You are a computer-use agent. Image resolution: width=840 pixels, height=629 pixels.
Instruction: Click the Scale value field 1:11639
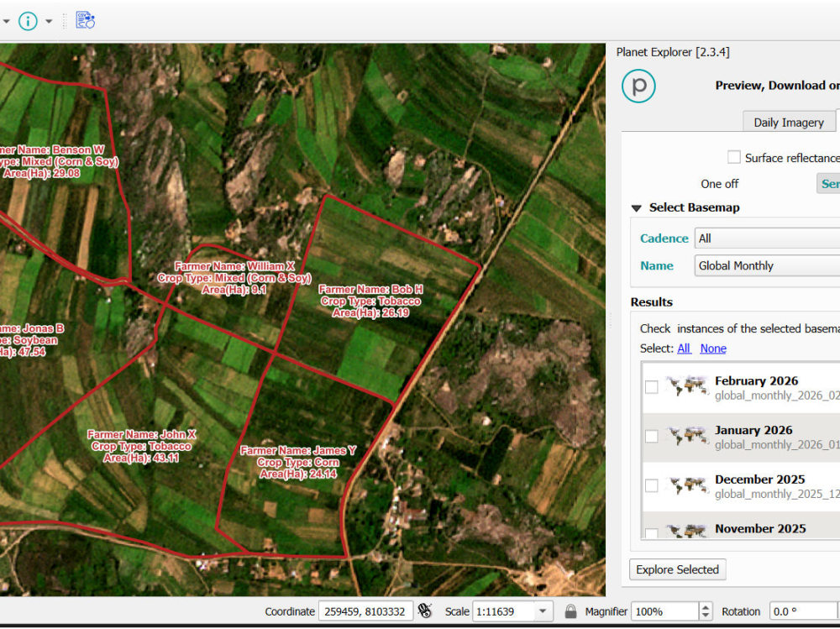(x=504, y=611)
